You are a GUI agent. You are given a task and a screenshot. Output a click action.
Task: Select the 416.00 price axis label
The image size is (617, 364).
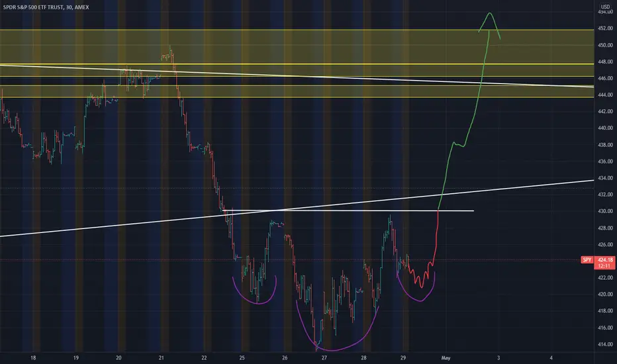pos(605,328)
